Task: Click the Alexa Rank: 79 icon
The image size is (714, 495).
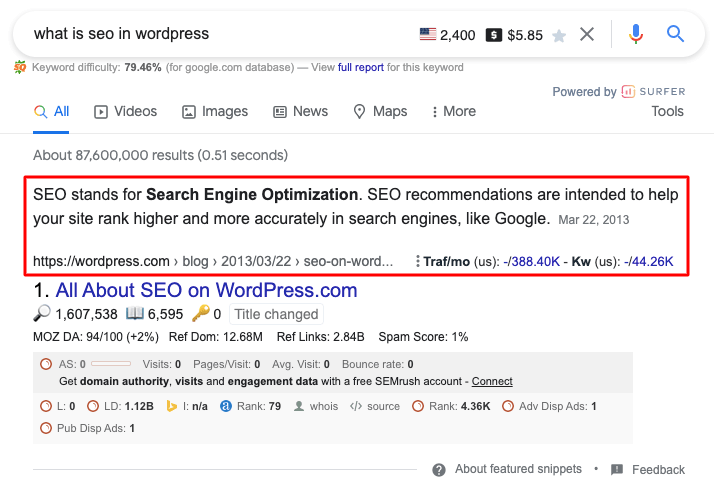Action: tap(225, 406)
